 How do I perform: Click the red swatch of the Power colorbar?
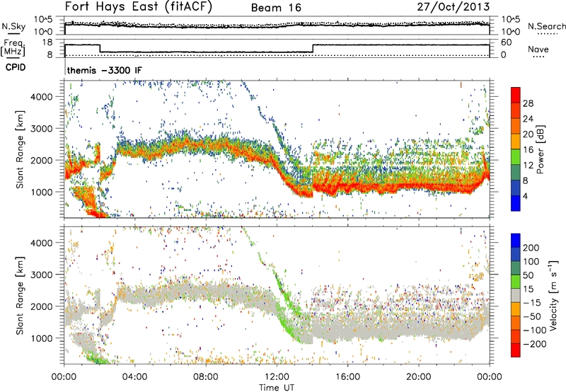pyautogui.click(x=516, y=95)
